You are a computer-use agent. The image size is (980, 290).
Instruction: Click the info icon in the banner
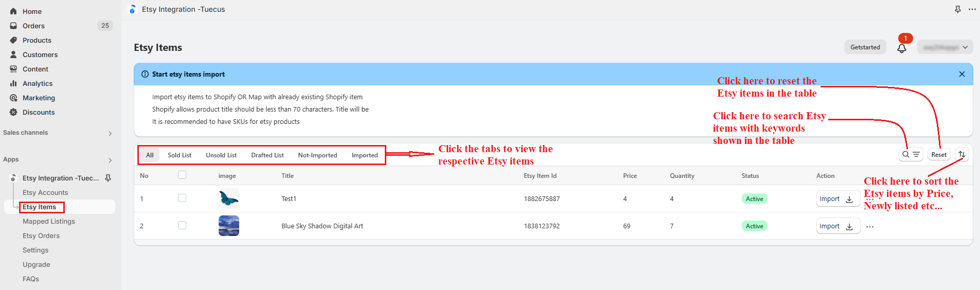pos(145,74)
